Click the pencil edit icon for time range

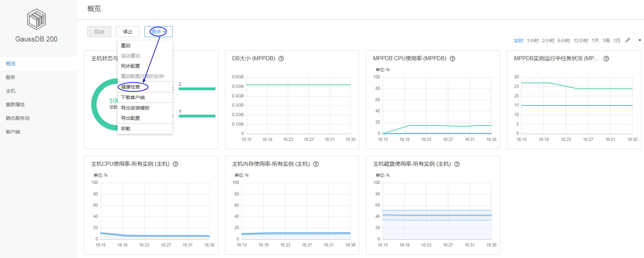627,41
